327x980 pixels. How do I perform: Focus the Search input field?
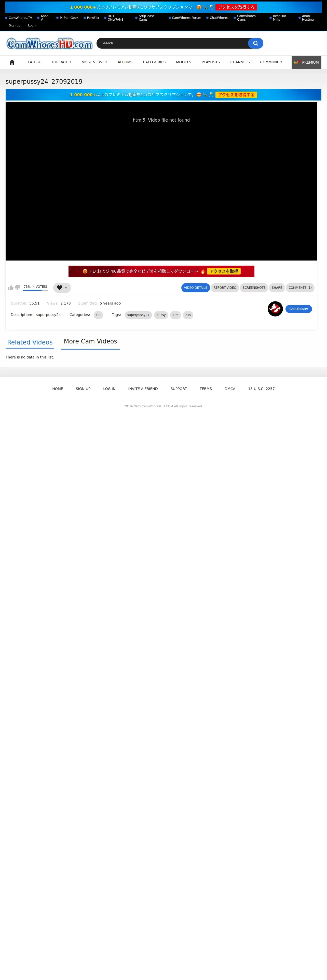point(172,43)
